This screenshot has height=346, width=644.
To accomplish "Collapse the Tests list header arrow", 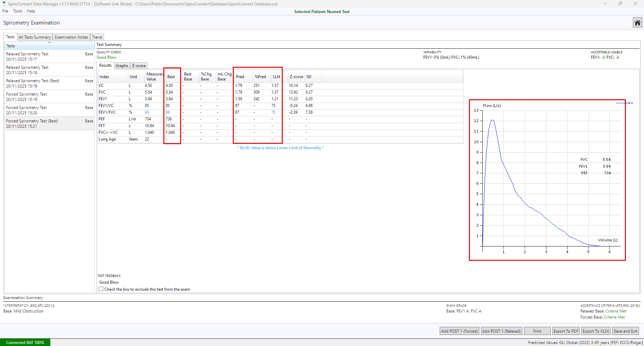I will [50, 43].
